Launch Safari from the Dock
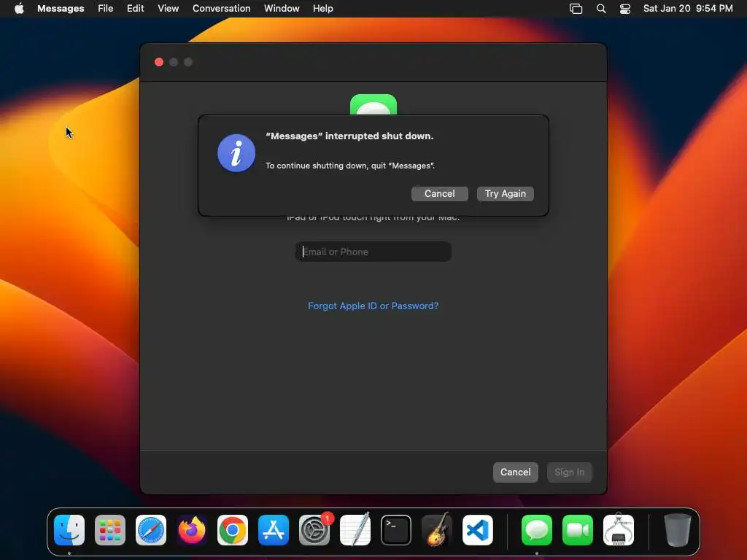The width and height of the screenshot is (747, 560). (x=151, y=530)
